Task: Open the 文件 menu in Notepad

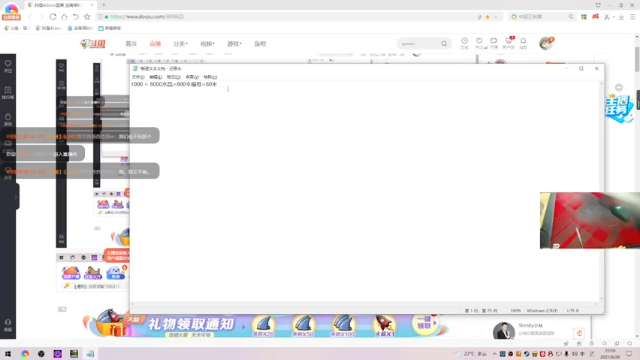Action: pyautogui.click(x=138, y=77)
